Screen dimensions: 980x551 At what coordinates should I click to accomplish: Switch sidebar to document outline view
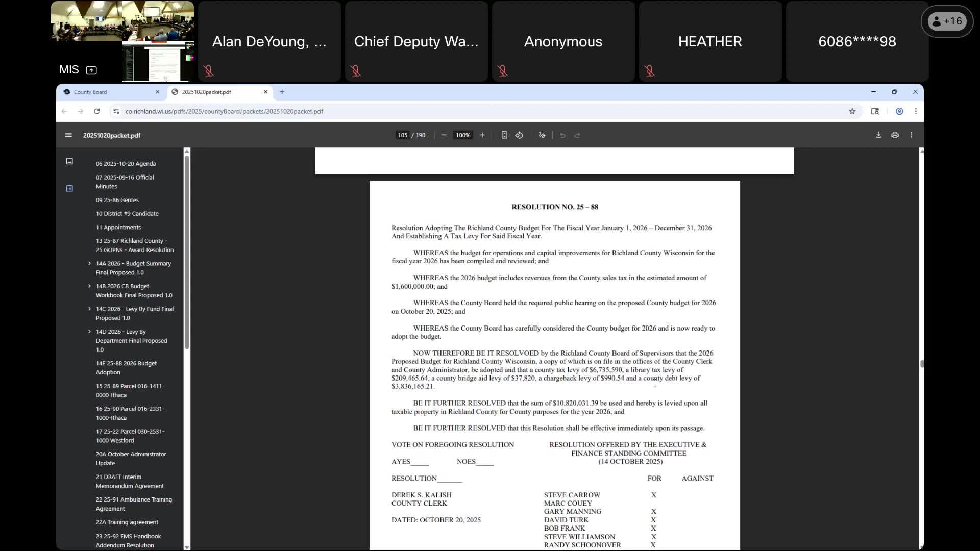click(70, 188)
